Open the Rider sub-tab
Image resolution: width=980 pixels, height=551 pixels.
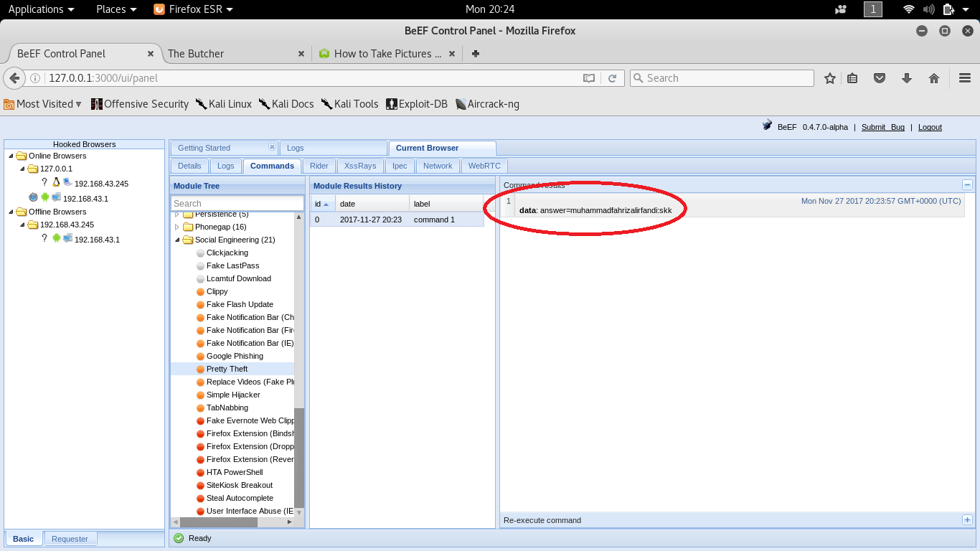(319, 166)
